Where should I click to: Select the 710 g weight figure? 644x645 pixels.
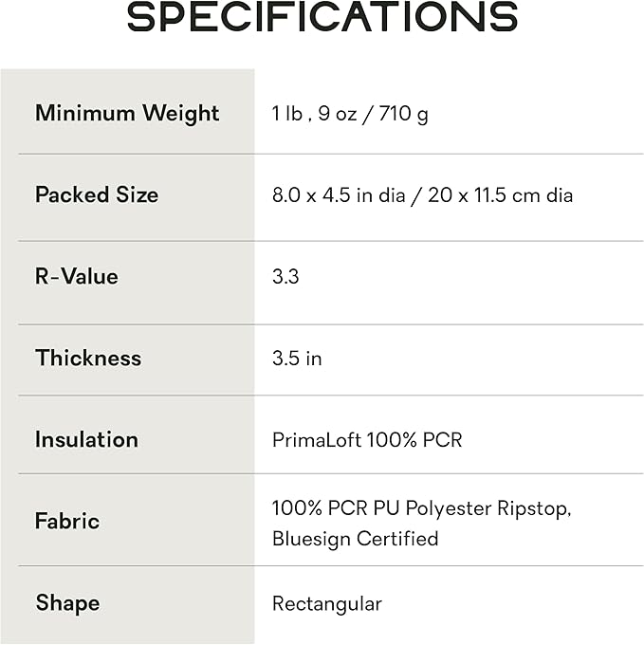[x=402, y=115]
